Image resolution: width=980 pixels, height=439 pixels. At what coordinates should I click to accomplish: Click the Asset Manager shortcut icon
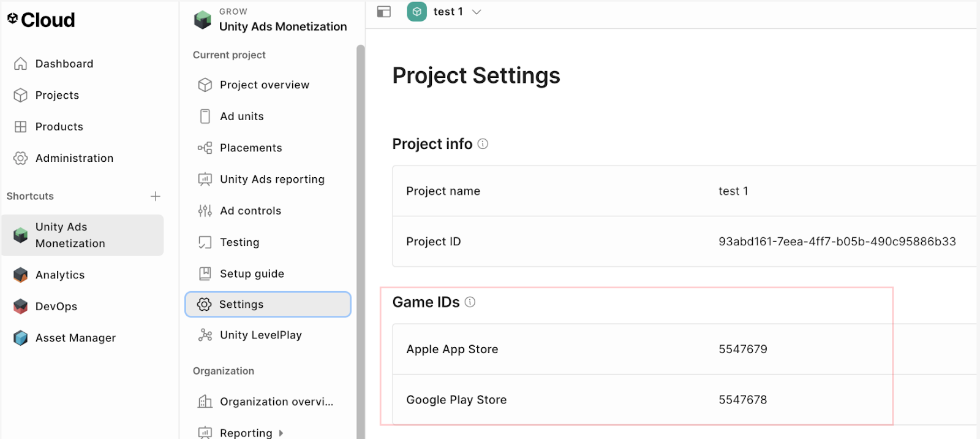click(20, 338)
